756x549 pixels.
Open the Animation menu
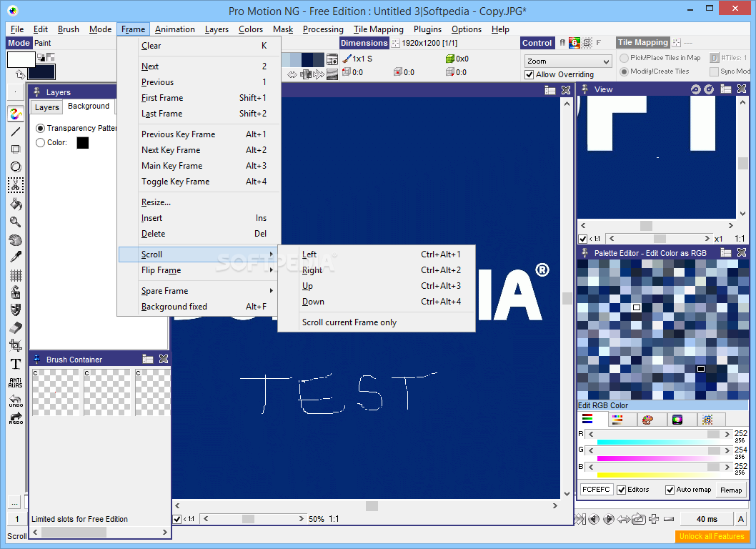tap(175, 29)
